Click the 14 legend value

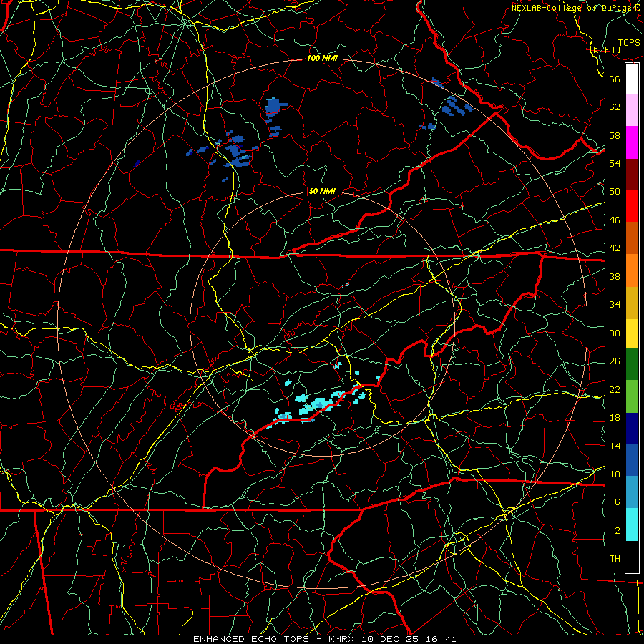click(x=615, y=446)
